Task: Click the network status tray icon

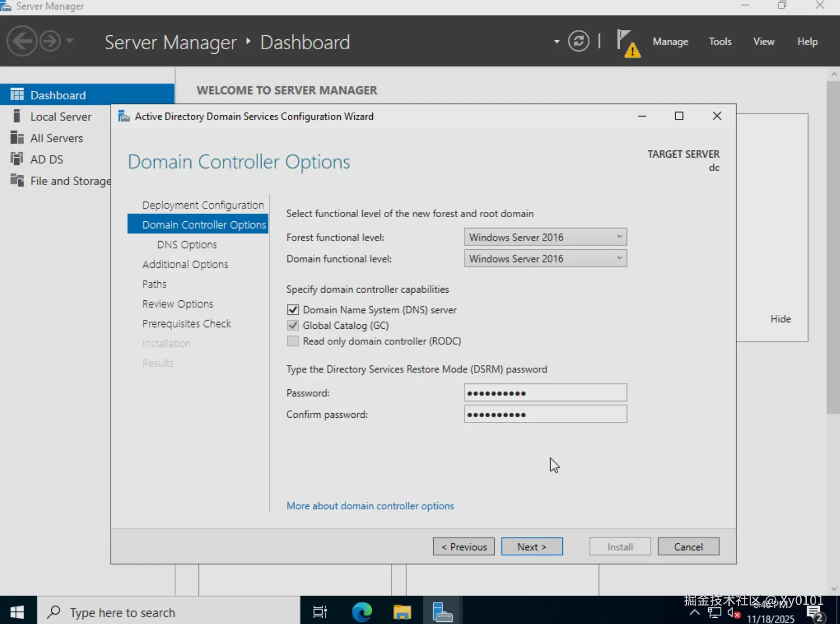Action: click(x=715, y=613)
